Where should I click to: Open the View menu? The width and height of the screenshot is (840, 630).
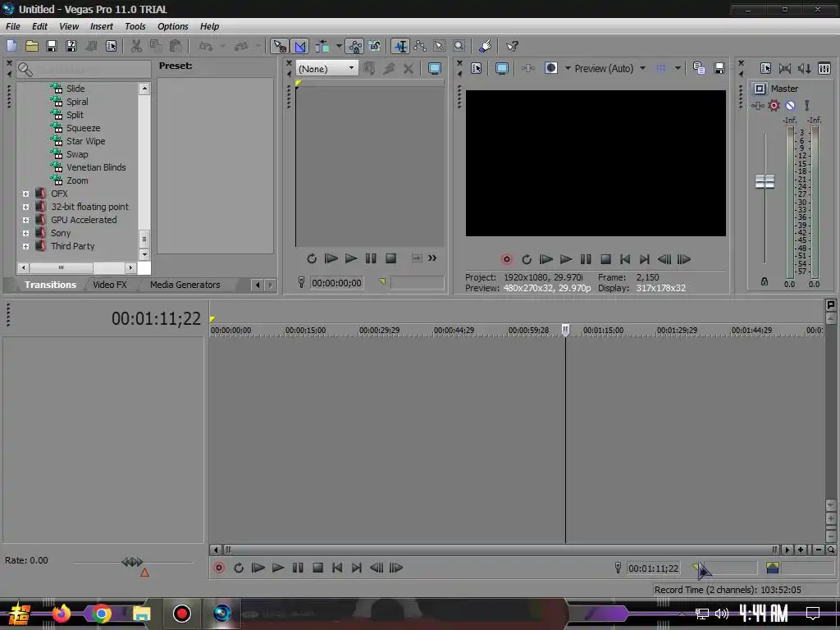pyautogui.click(x=69, y=26)
